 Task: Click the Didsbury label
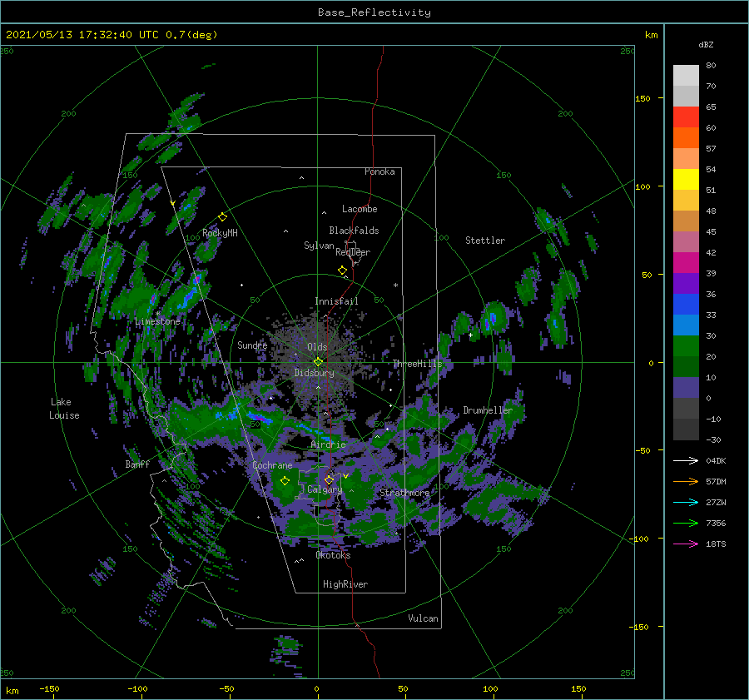[x=315, y=373]
